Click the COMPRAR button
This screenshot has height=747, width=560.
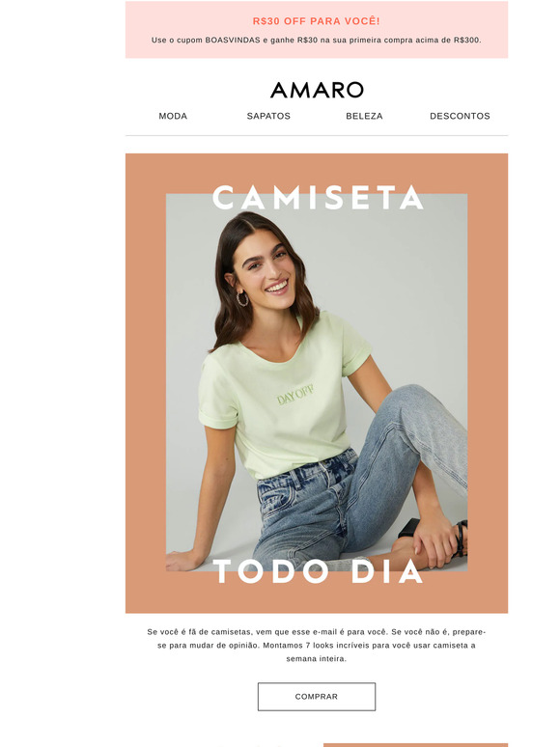pyautogui.click(x=317, y=697)
